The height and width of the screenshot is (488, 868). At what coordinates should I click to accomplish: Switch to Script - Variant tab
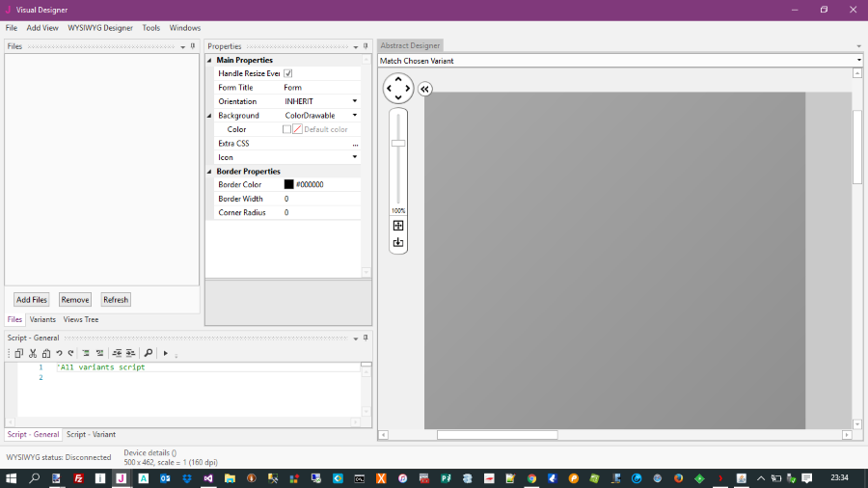[91, 434]
